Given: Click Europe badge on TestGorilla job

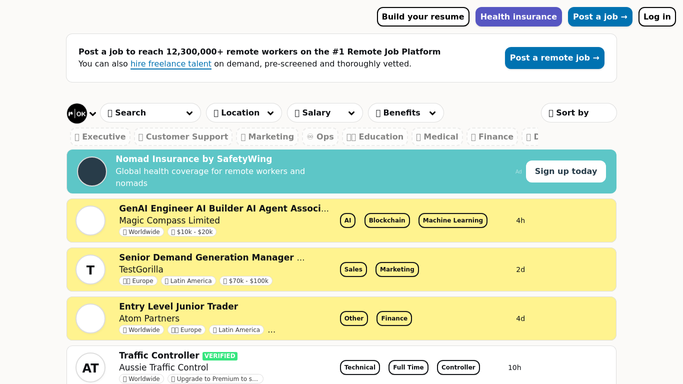Looking at the screenshot, I should (138, 281).
